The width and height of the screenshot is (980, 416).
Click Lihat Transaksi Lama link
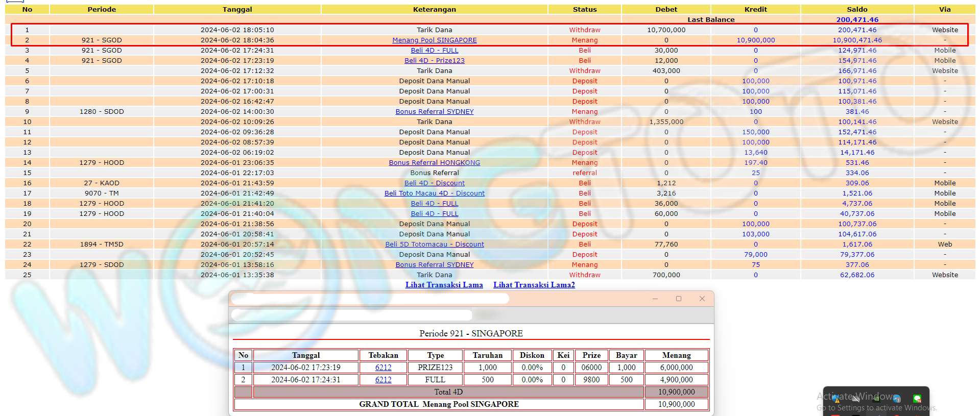(x=444, y=285)
